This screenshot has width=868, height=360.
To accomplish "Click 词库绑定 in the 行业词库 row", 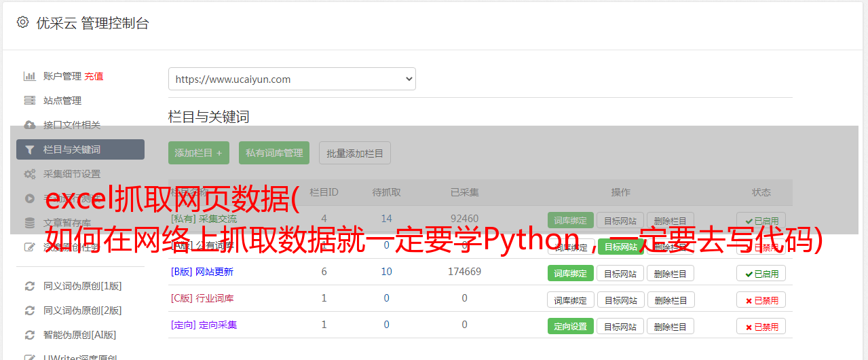I will [571, 300].
